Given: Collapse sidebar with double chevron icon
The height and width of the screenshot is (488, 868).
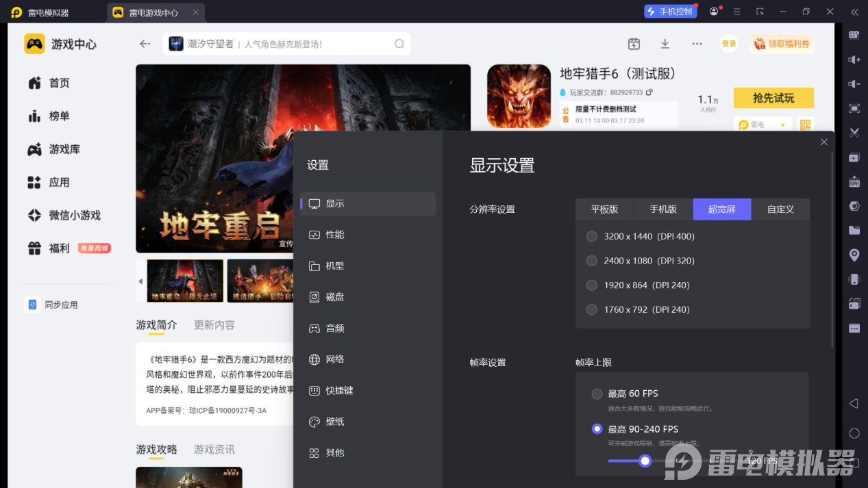Looking at the screenshot, I should click(854, 12).
